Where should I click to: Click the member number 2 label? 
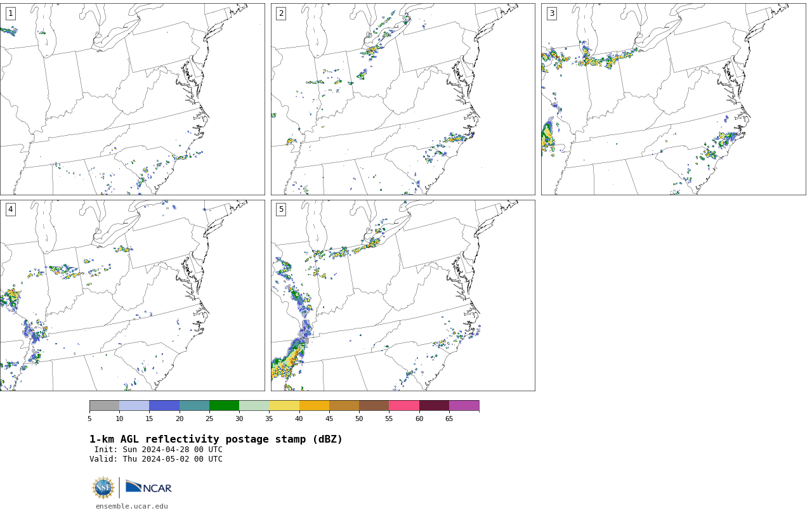click(281, 13)
